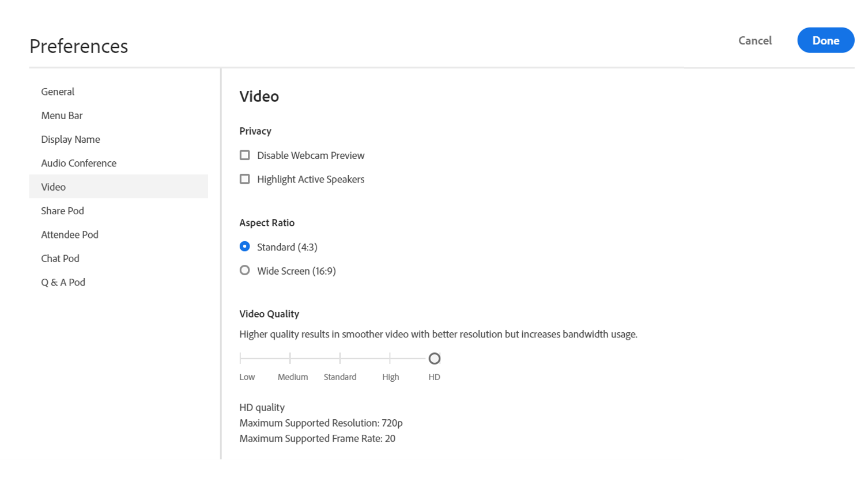Click the video quality slider handle at HD
Image resolution: width=868 pixels, height=486 pixels.
(435, 359)
